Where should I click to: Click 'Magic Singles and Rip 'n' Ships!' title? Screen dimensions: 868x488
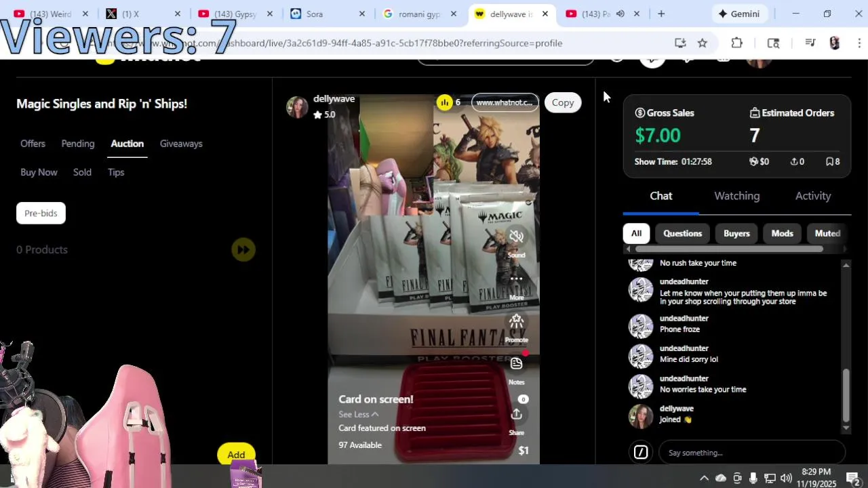[102, 104]
